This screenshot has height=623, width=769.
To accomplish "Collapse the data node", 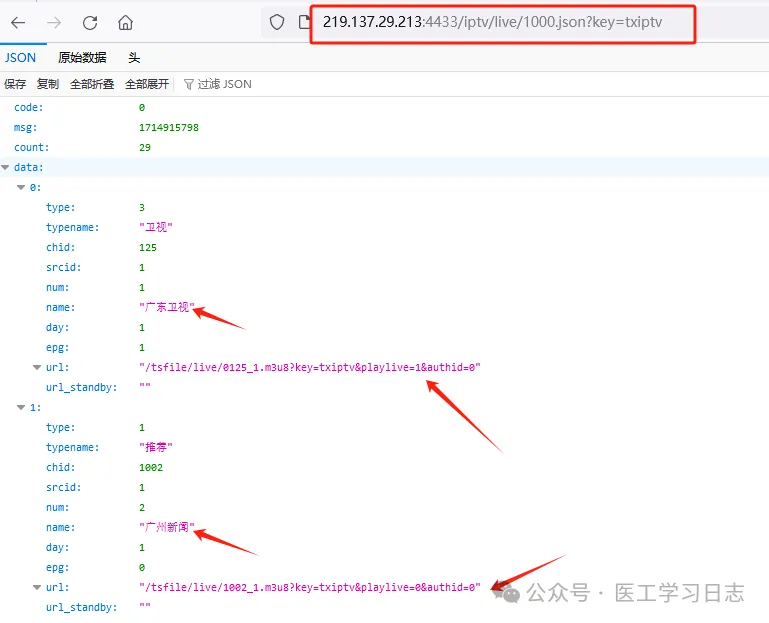I will (5, 167).
